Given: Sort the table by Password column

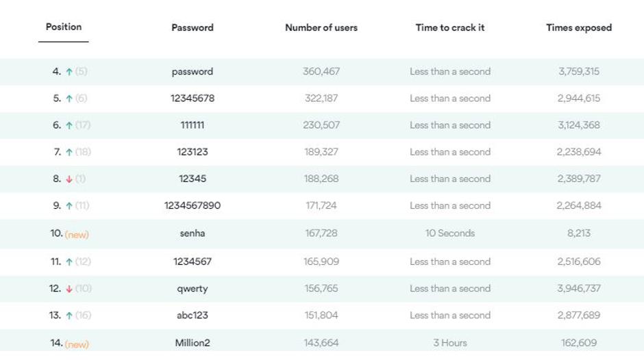Looking at the screenshot, I should (x=193, y=28).
